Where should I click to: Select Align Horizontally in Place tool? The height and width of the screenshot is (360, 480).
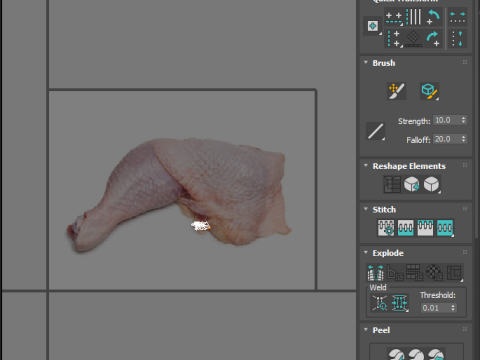[394, 18]
